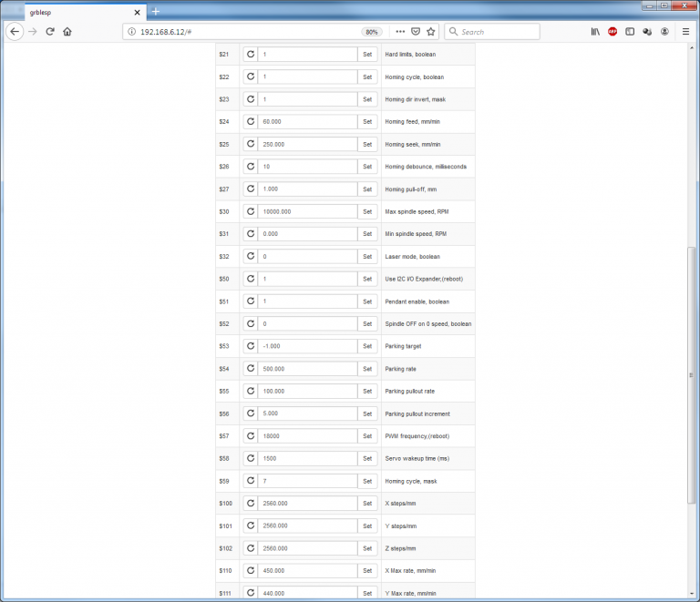Refresh the $50 I2C I/O Expander value
Image resolution: width=700 pixels, height=602 pixels.
(x=251, y=279)
